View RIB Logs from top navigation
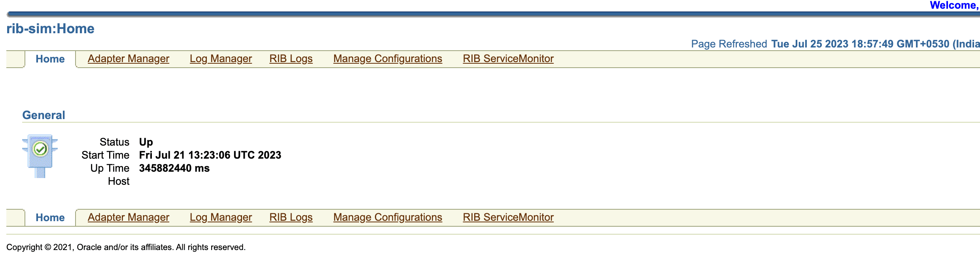This screenshot has height=254, width=980. (291, 58)
